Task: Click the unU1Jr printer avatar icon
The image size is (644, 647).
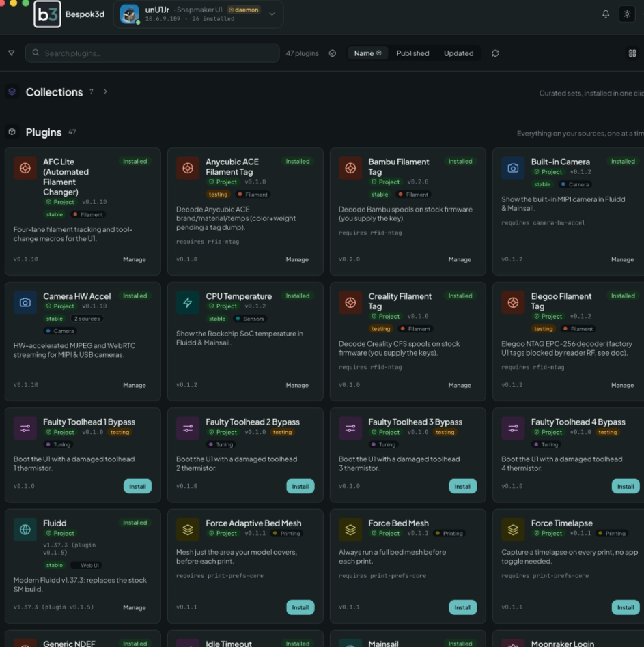Action: (x=130, y=14)
